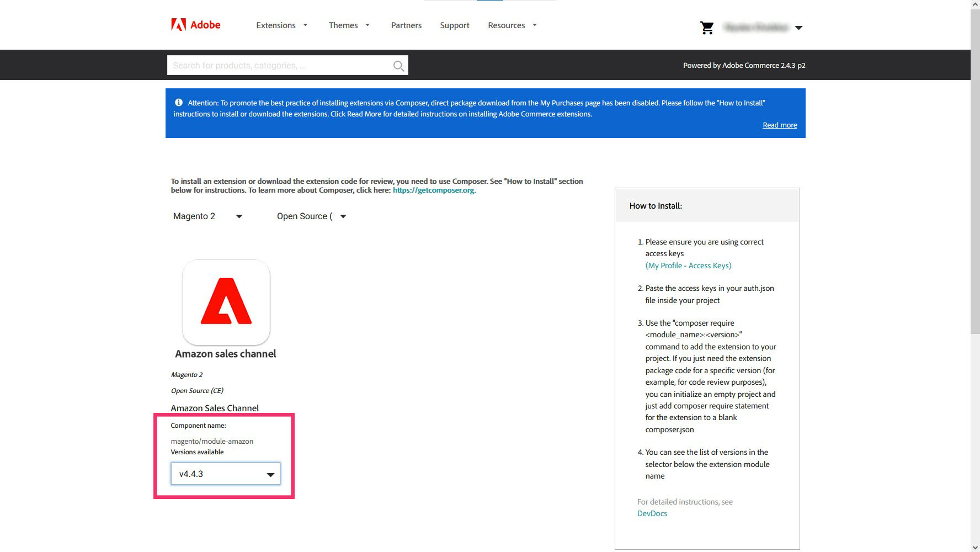
Task: Expand the user account menu arrow
Action: point(798,28)
